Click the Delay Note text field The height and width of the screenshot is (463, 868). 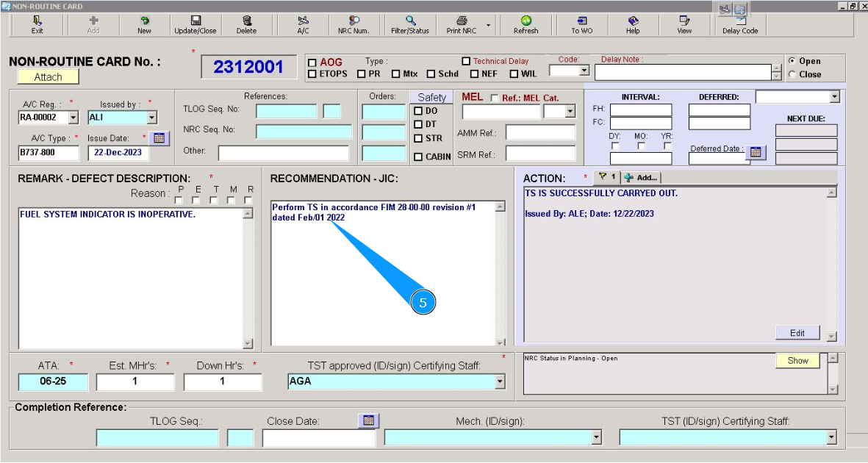tap(683, 73)
